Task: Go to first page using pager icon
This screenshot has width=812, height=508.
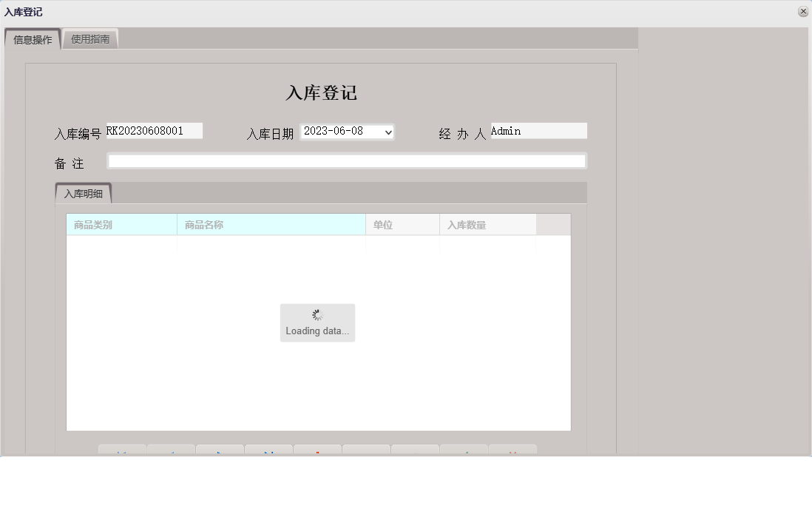Action: tap(122, 451)
